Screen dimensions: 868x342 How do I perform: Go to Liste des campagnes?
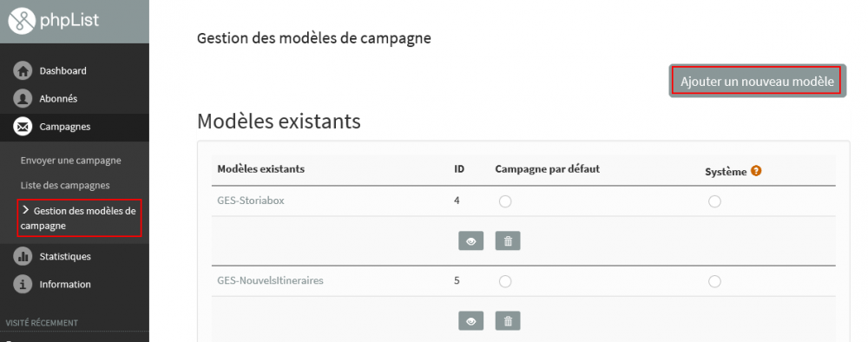coord(65,186)
